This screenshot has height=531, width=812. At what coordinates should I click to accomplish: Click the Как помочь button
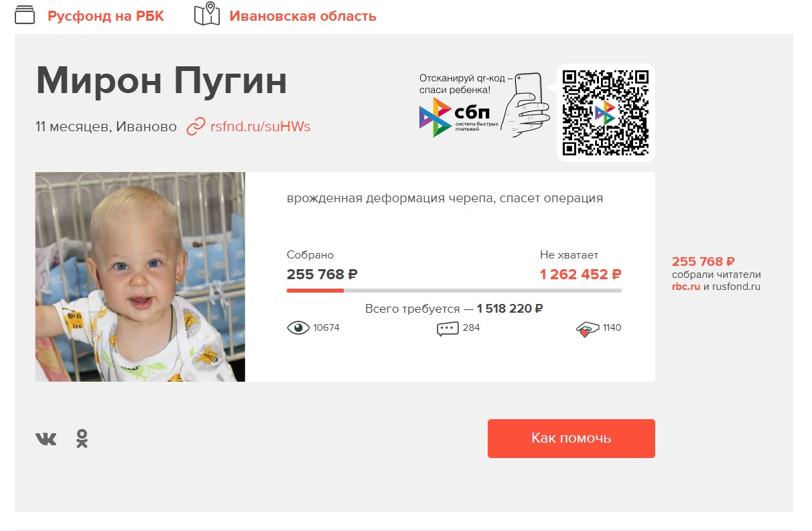(x=571, y=439)
